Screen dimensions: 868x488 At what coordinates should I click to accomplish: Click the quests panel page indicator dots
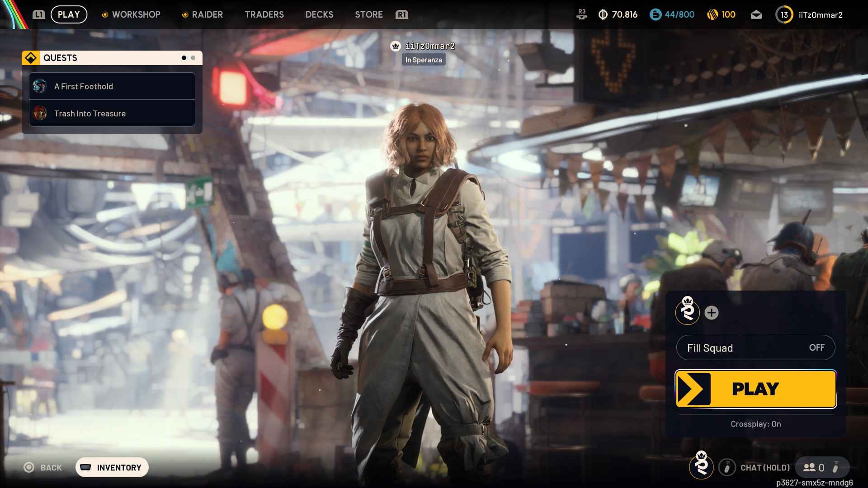pyautogui.click(x=189, y=57)
